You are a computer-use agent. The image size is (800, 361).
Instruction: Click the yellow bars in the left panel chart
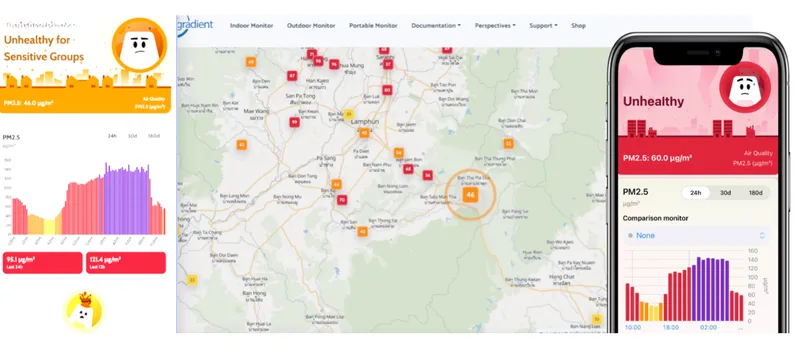(49, 226)
